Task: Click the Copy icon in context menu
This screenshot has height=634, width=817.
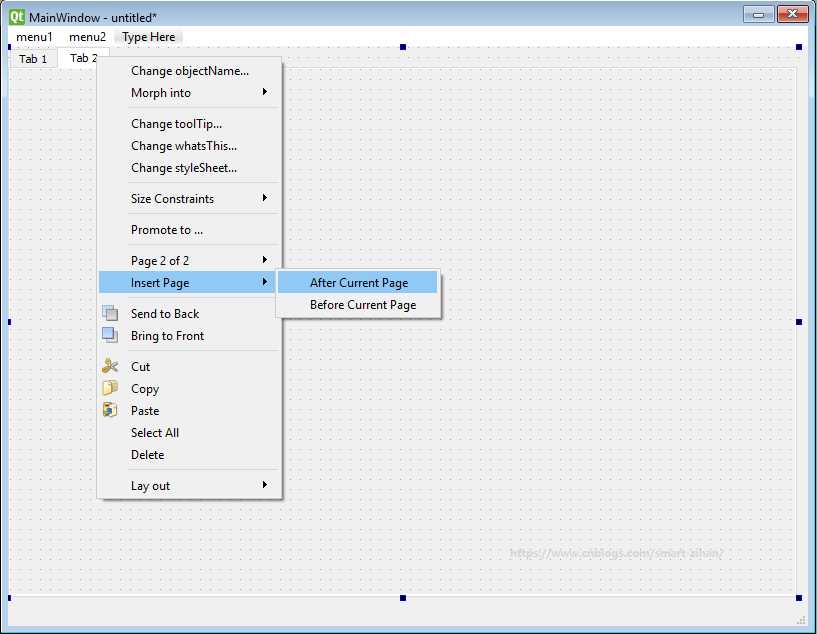Action: click(x=110, y=388)
